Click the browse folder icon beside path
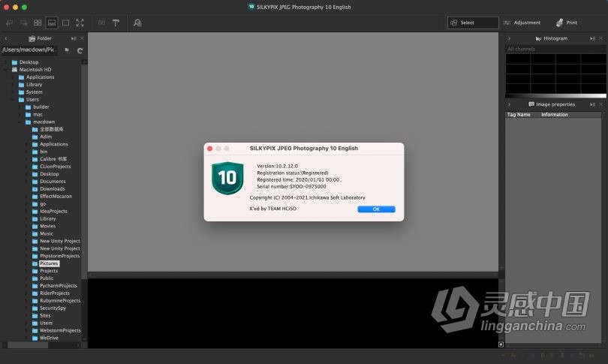This screenshot has height=364, width=608. (67, 50)
